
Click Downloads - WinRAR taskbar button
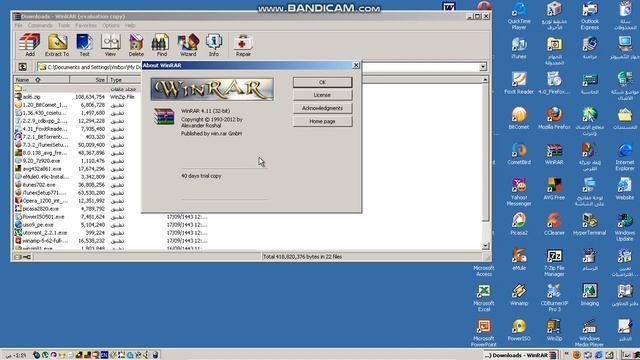(520, 355)
